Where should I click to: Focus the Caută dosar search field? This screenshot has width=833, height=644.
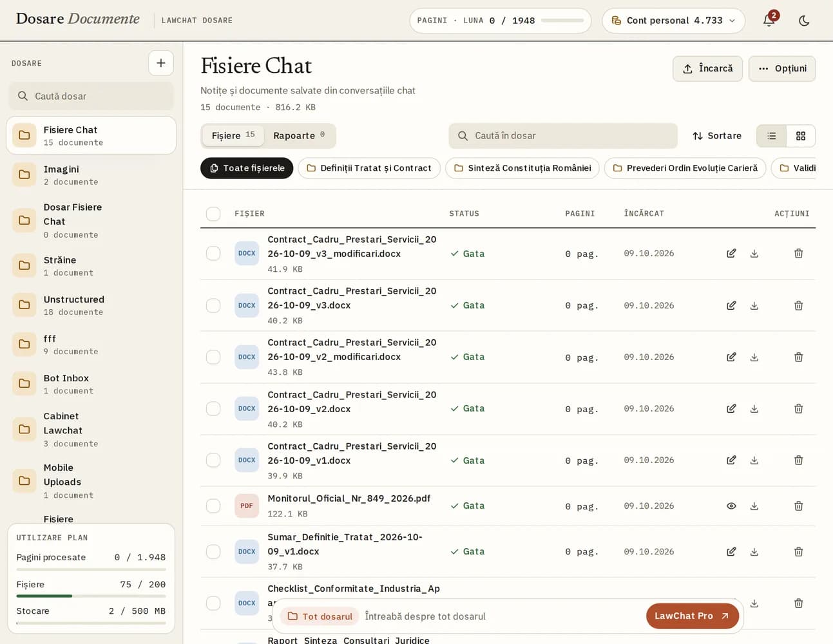tap(91, 96)
